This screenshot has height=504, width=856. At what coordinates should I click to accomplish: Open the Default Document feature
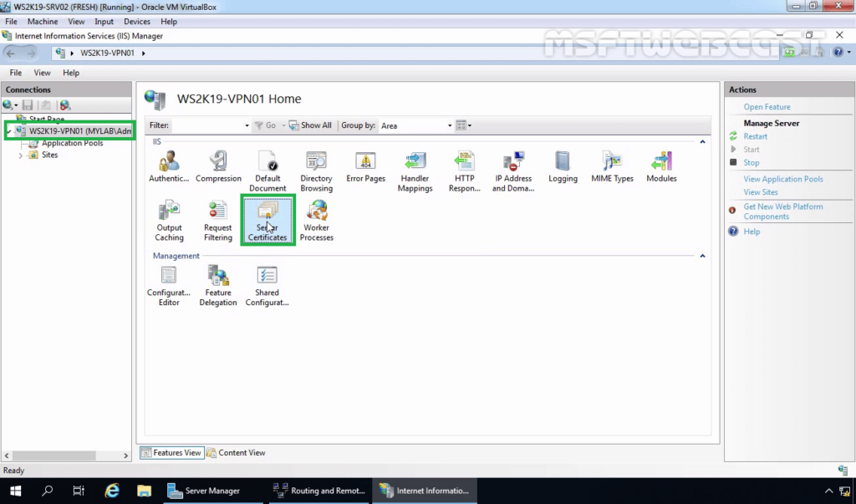(267, 171)
